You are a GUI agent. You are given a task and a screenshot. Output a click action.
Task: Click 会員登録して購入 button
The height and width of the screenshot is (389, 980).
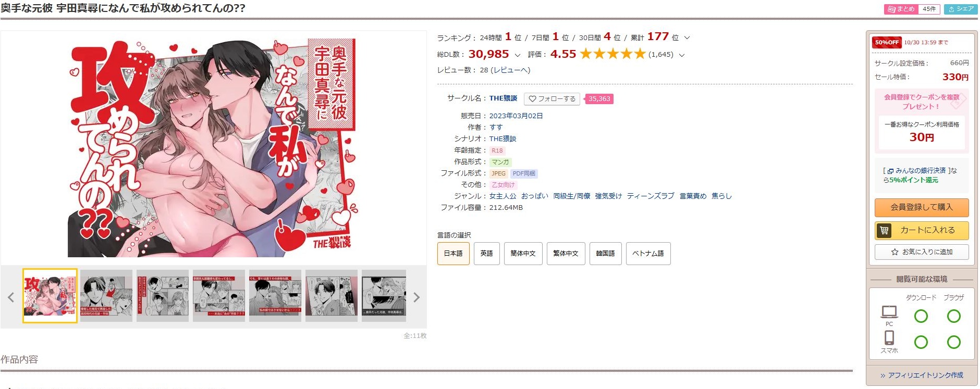[921, 207]
